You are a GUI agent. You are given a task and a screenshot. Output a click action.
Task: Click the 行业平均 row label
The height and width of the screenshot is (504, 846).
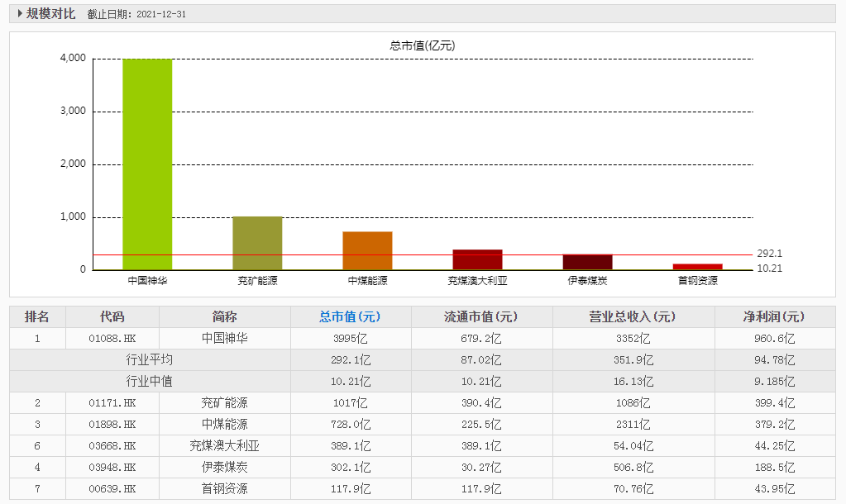pyautogui.click(x=150, y=360)
